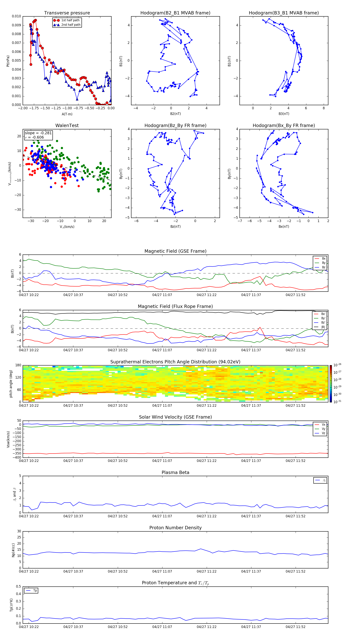351x644 pixels.
Task: Click the 'VA(km/s)' x-axis label
Action: point(67,227)
